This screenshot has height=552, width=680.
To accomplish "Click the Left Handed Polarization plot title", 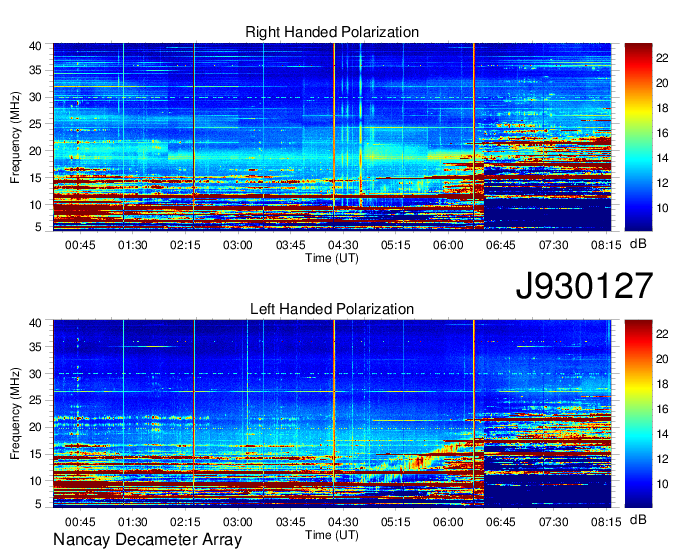I will point(332,309).
